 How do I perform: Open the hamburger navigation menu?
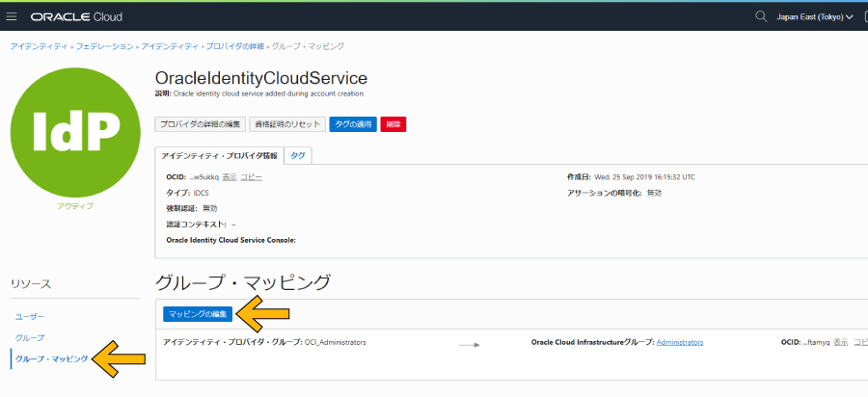pos(12,16)
